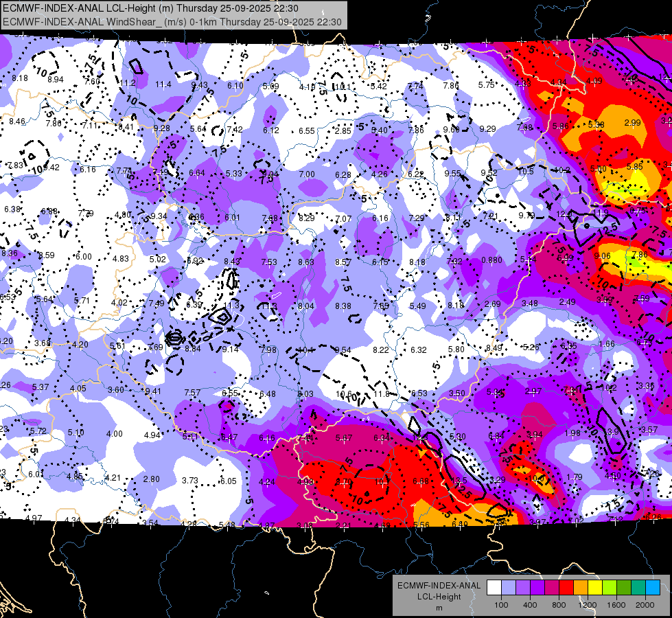Click the map value 3.73

pos(190,481)
